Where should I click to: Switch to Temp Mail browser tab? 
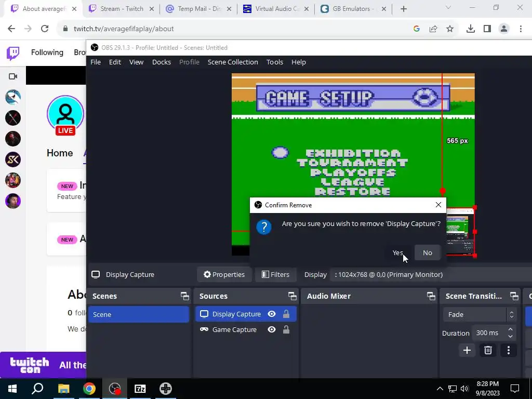tap(198, 9)
